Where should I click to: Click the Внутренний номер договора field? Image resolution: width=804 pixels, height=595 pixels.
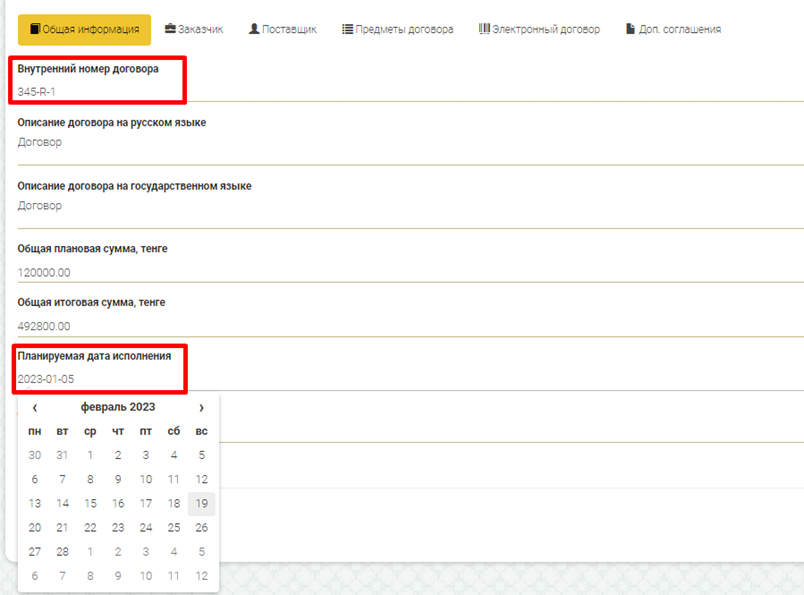click(x=400, y=91)
